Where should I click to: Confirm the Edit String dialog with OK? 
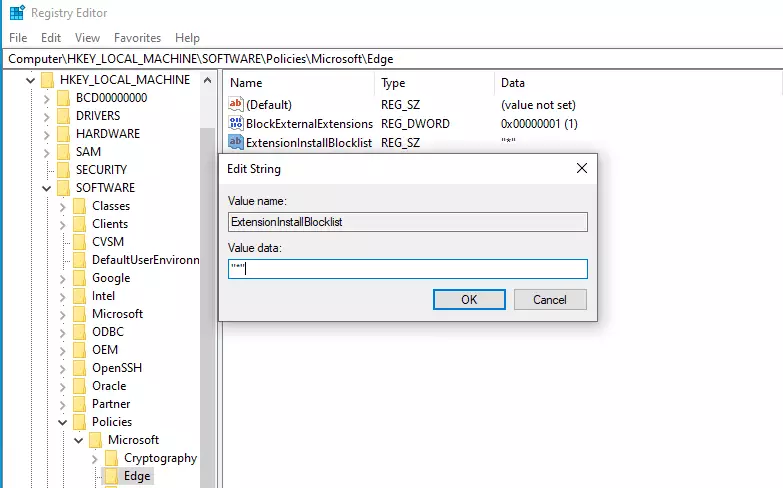pyautogui.click(x=469, y=300)
